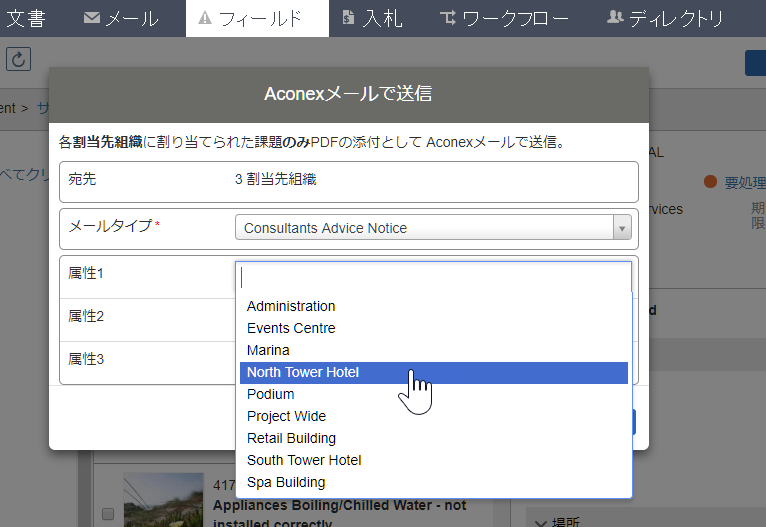The width and height of the screenshot is (766, 527).
Task: Click the 属性1 search input field
Action: (433, 277)
